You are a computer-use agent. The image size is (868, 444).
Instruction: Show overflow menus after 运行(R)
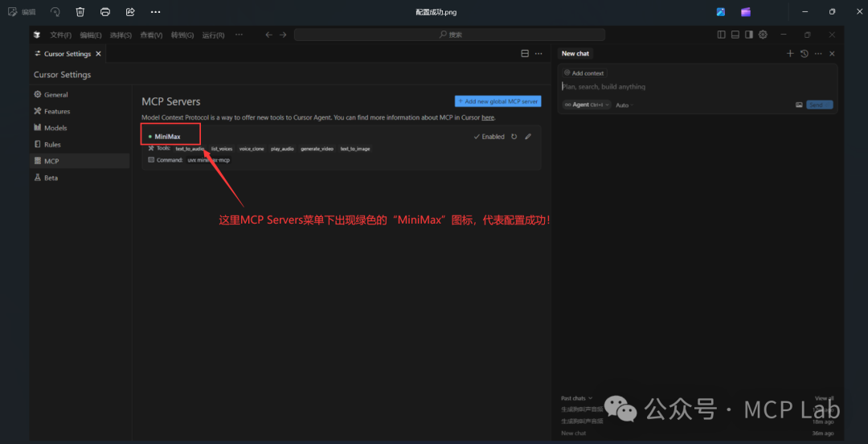click(x=240, y=35)
